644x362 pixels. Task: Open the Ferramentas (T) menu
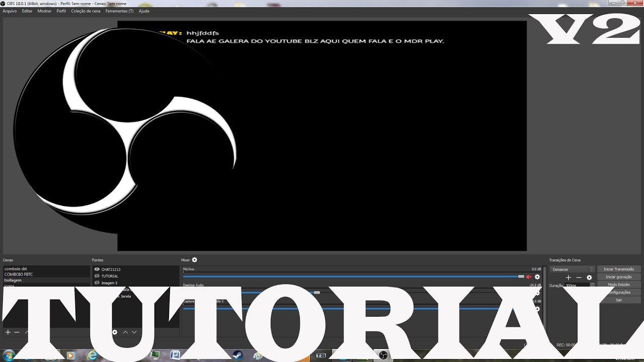pyautogui.click(x=120, y=11)
